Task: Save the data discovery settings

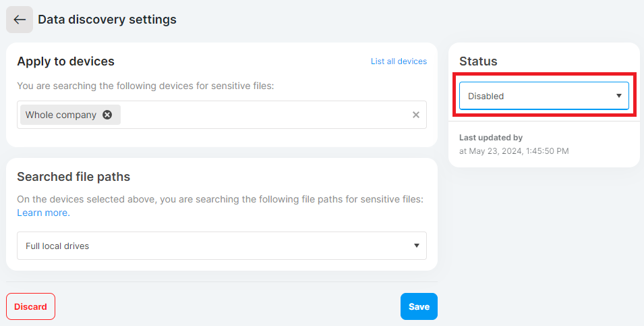Action: 419,306
